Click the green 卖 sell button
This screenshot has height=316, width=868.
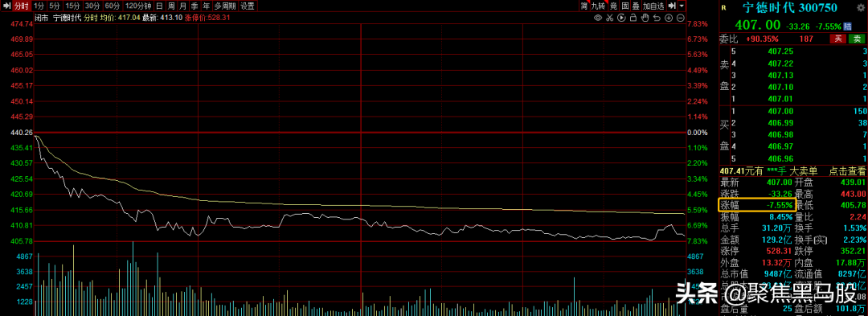pos(857,39)
